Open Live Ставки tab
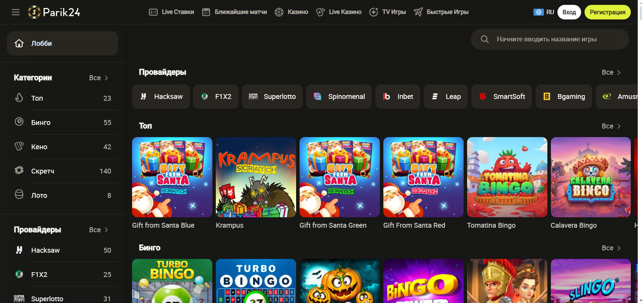644x303 pixels. point(171,12)
